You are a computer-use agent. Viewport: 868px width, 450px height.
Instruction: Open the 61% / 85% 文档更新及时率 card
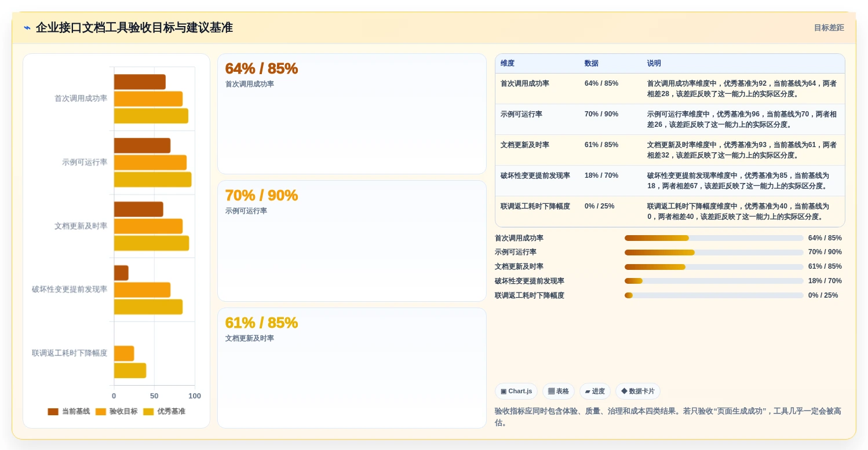[x=352, y=368]
